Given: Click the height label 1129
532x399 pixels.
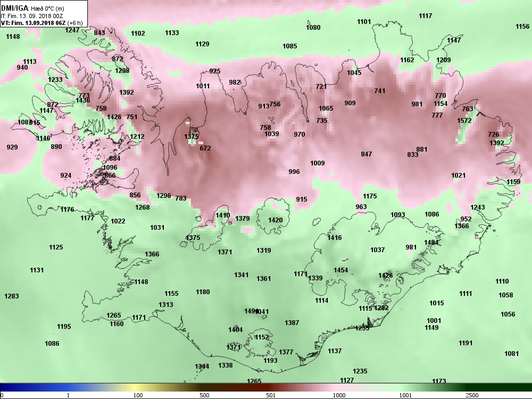Looking at the screenshot, I should (x=202, y=44).
